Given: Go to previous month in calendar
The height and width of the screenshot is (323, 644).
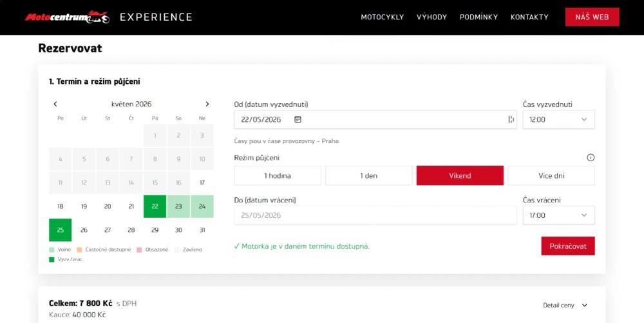Looking at the screenshot, I should pos(55,104).
